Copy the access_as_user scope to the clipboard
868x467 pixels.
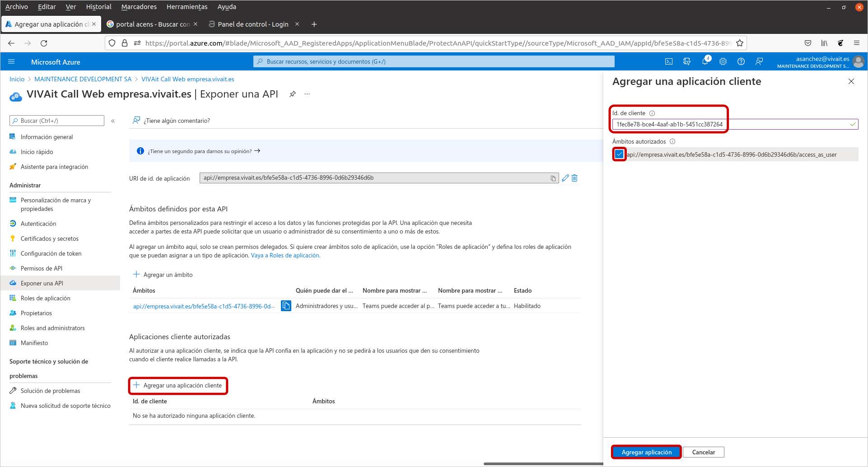(x=286, y=306)
